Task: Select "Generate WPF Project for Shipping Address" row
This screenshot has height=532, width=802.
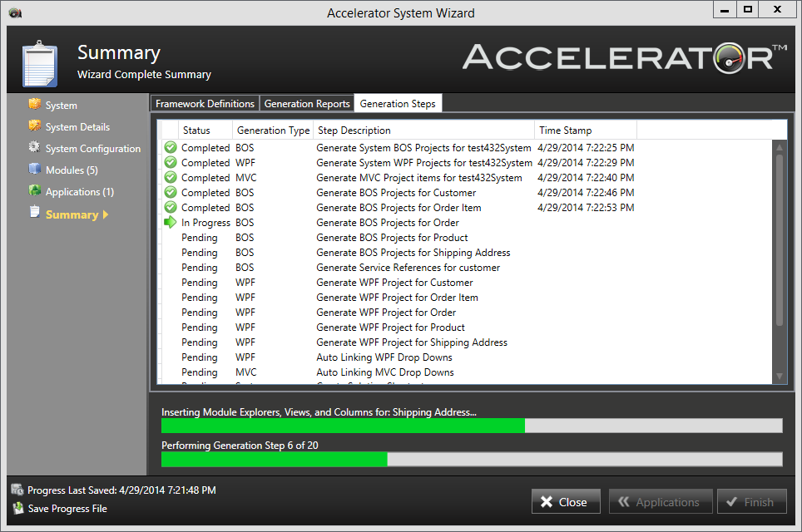Action: (x=467, y=342)
